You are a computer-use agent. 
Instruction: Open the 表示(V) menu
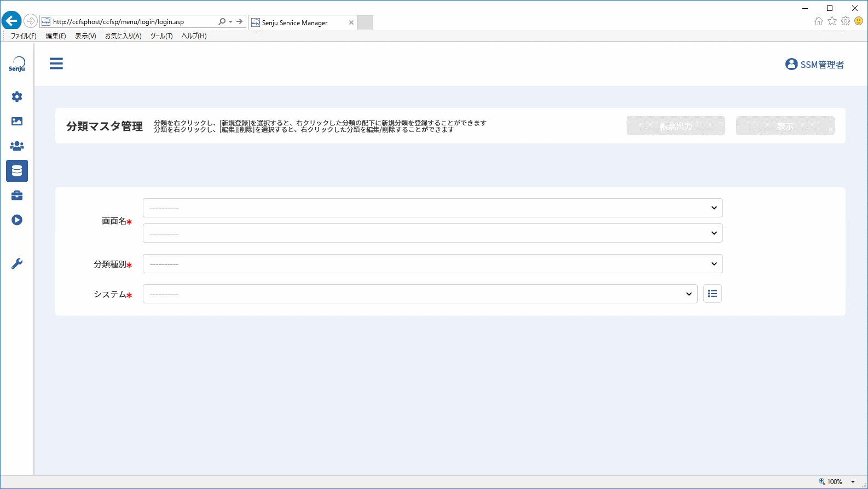click(85, 36)
